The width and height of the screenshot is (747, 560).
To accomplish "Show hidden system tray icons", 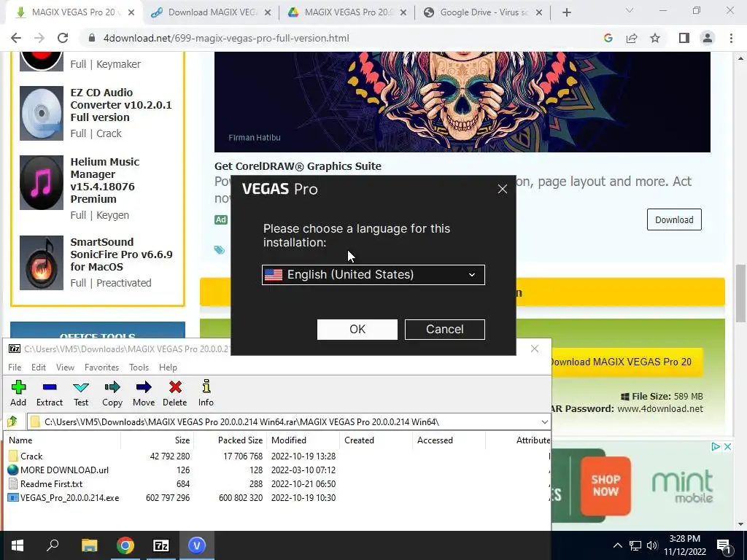I will click(617, 545).
